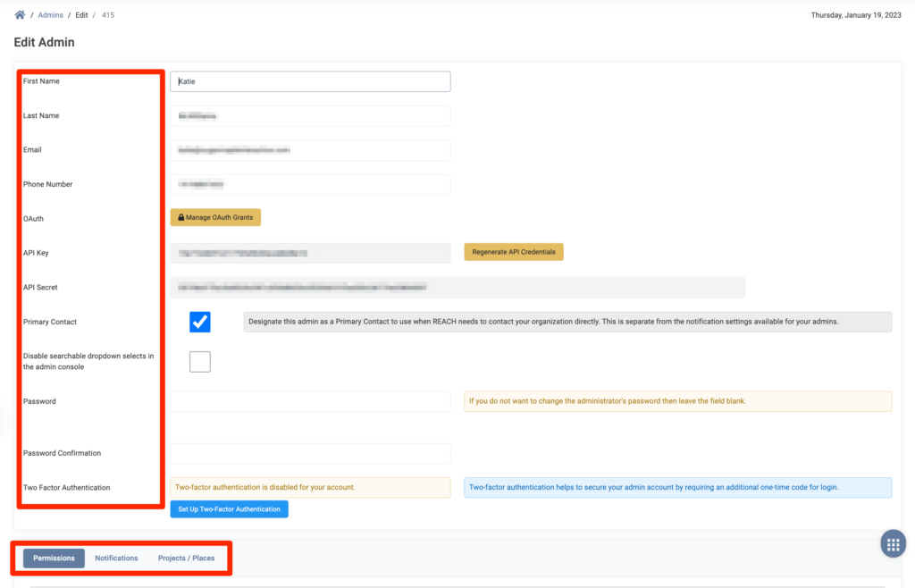This screenshot has height=588, width=915.
Task: Click the OAuth field label
Action: (x=33, y=219)
